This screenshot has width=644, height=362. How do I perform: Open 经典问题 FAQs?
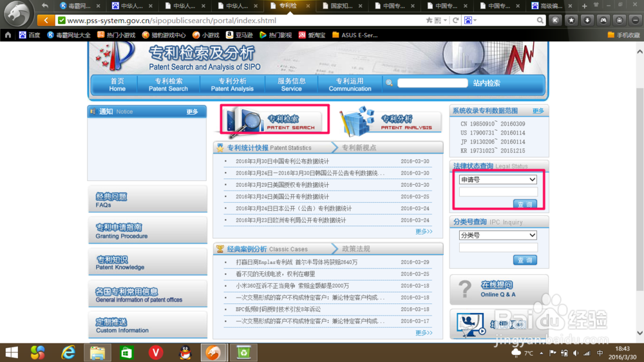[x=147, y=200]
